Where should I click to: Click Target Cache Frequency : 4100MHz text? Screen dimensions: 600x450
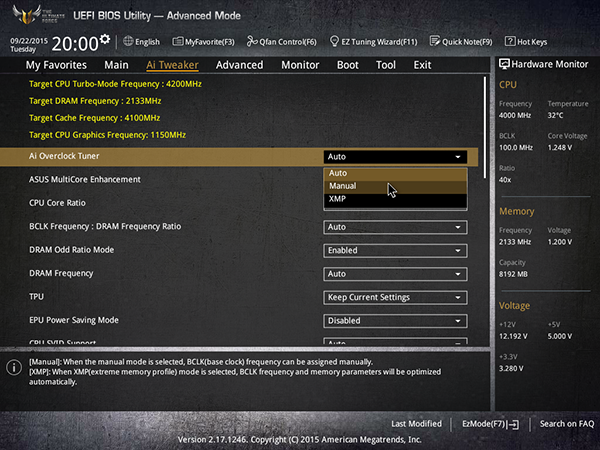tap(95, 118)
